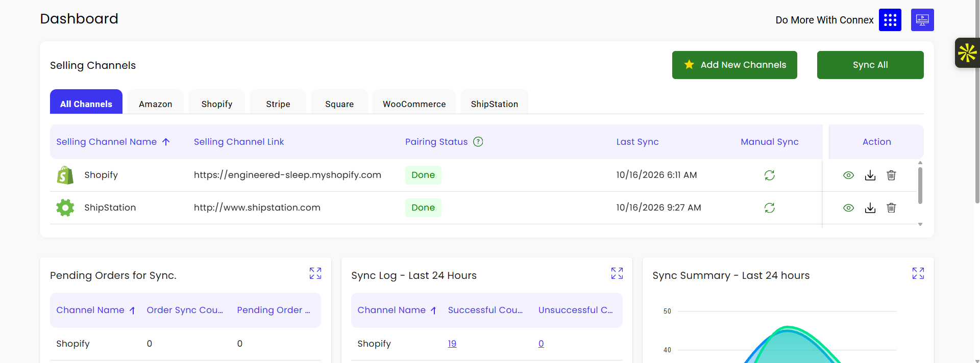
Task: Switch to the Shopify tab
Action: (x=217, y=102)
